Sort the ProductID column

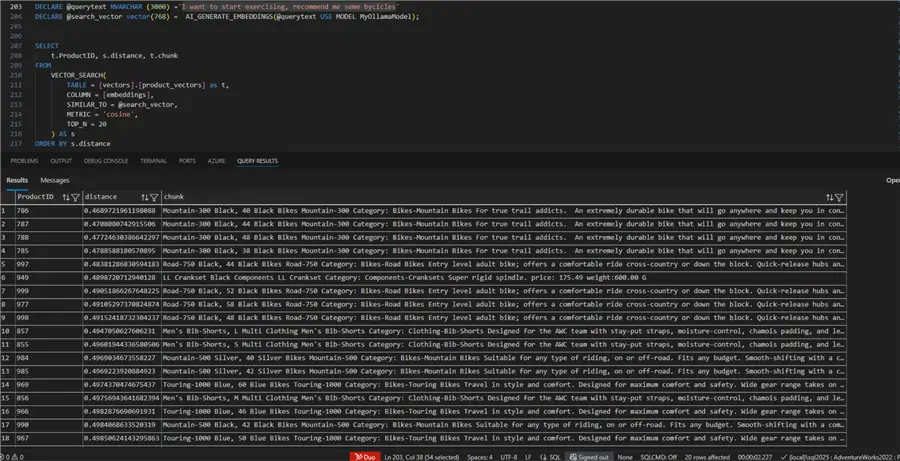click(66, 197)
